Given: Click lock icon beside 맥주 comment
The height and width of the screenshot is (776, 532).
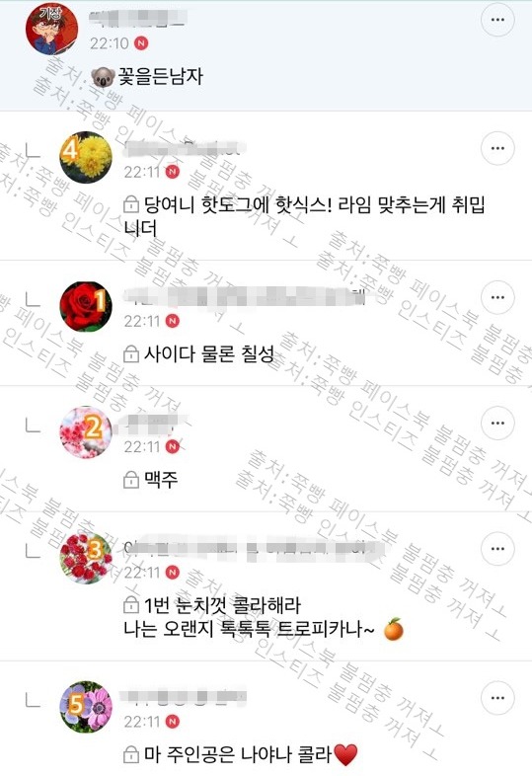Looking at the screenshot, I should click(130, 479).
